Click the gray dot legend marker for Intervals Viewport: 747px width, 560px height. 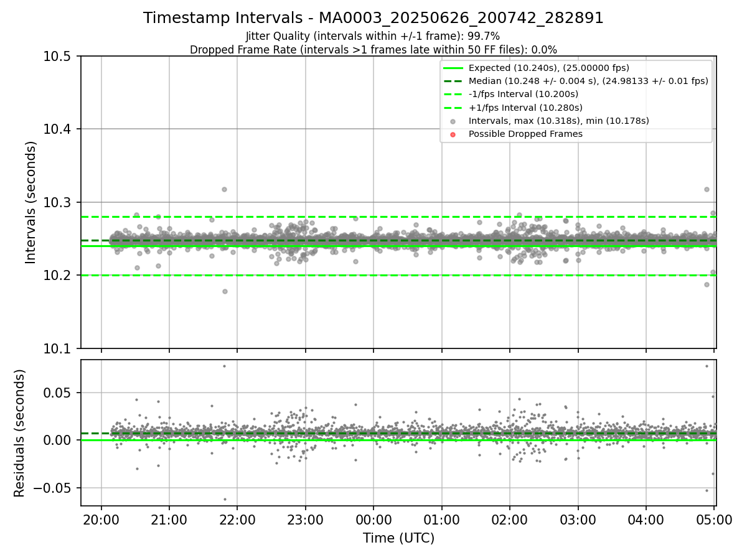tap(453, 121)
